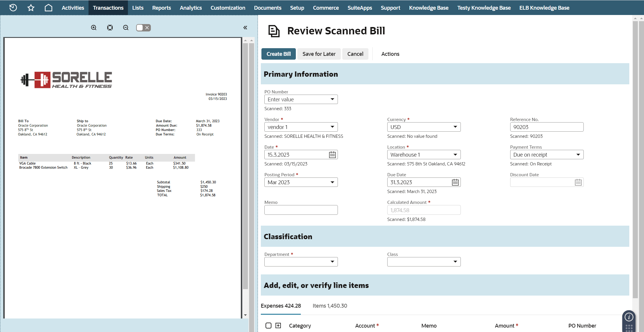Screen dimensions: 644x332
Task: Open the info help icon
Action: 629,317
